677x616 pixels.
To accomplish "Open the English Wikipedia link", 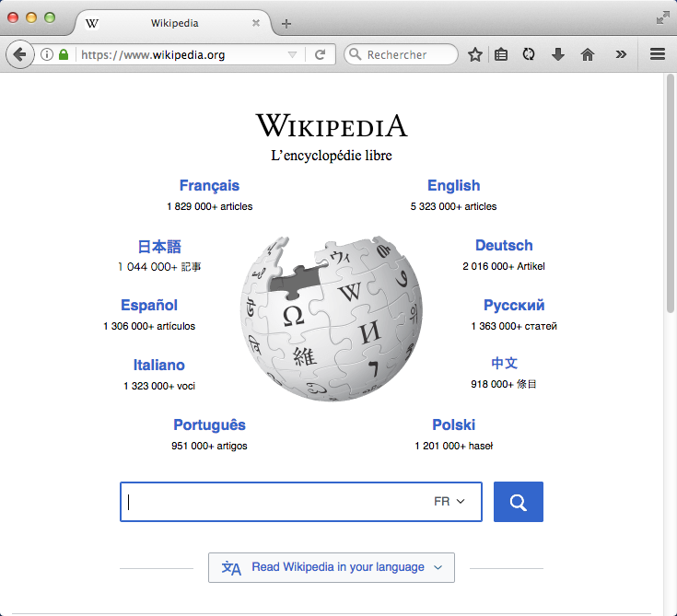I will [453, 186].
